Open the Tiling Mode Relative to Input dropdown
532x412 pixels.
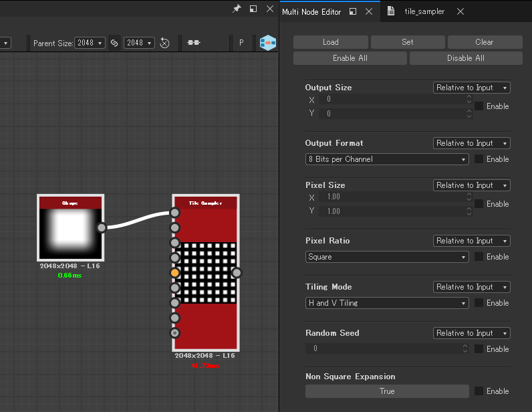point(472,287)
